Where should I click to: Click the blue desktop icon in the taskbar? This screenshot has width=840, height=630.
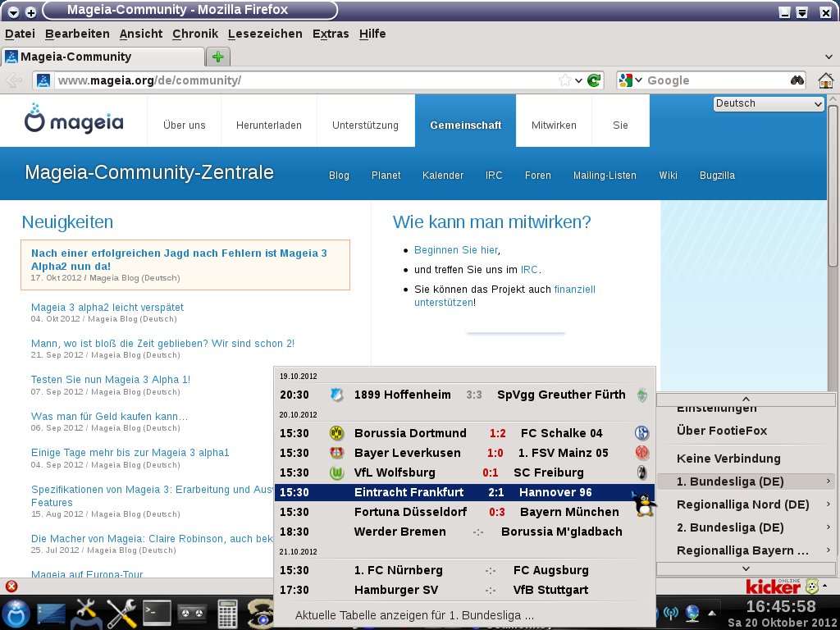tap(51, 614)
